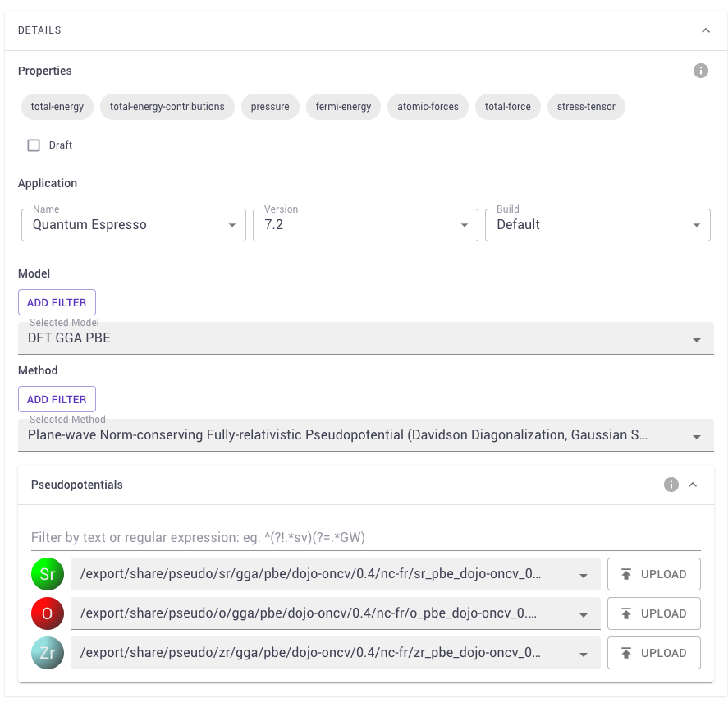Click the green Sr element icon
The height and width of the screenshot is (703, 728).
coord(48,574)
